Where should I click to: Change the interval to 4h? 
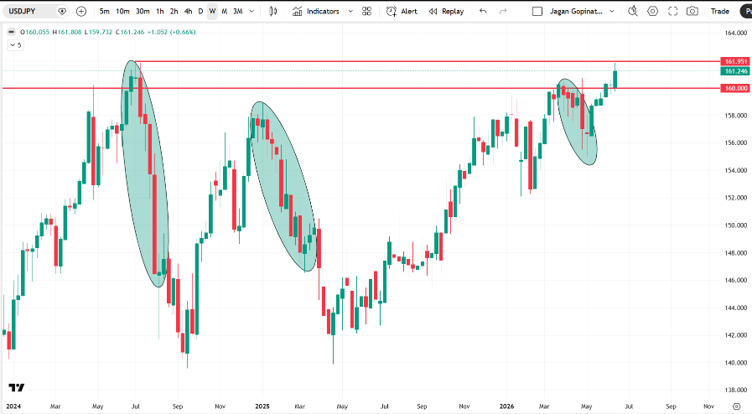pos(188,11)
